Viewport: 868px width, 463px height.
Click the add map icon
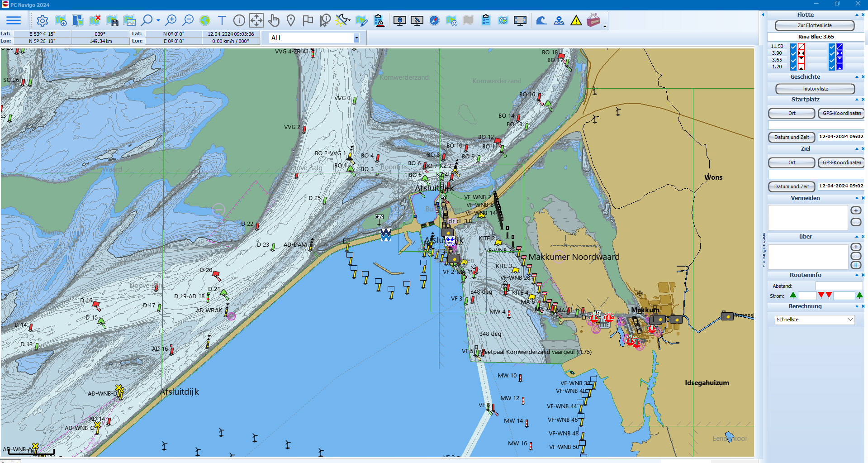point(61,21)
